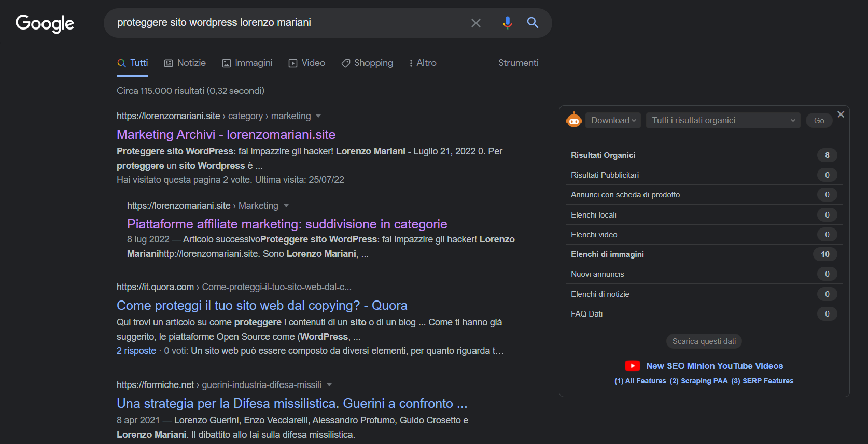Click the YouTube icon in SEO Minion panel
The height and width of the screenshot is (444, 868).
(x=632, y=366)
